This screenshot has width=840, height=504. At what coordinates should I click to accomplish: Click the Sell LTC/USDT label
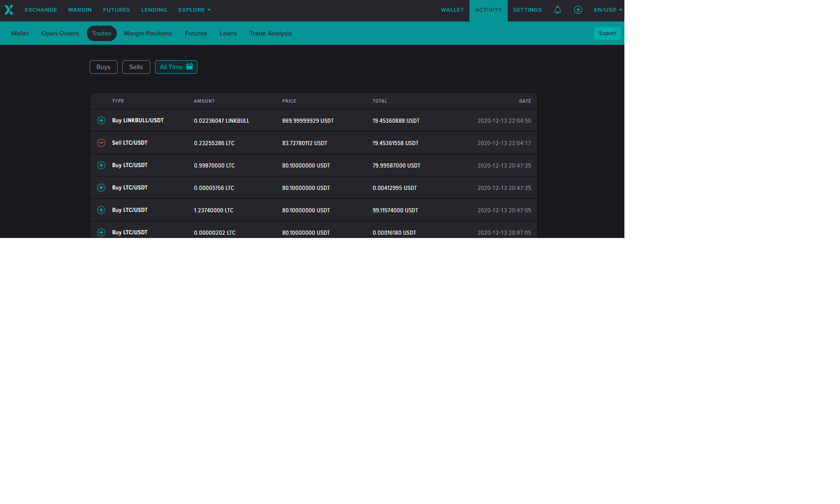(x=130, y=143)
